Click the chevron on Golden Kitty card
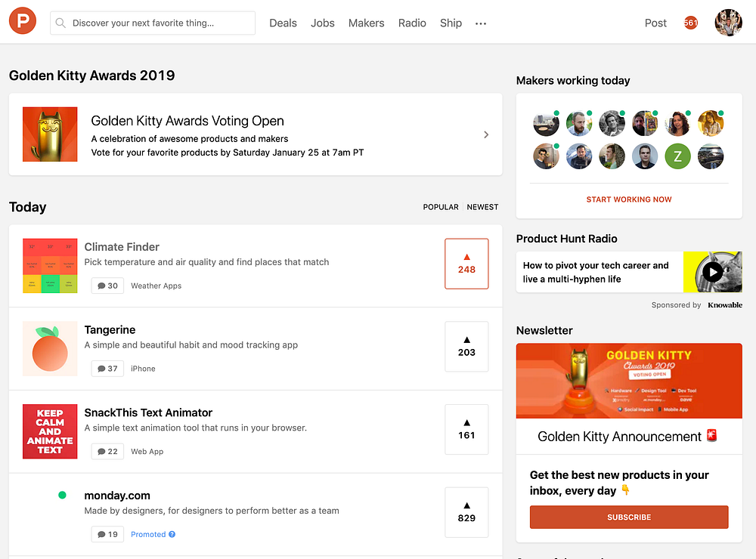 pos(486,134)
